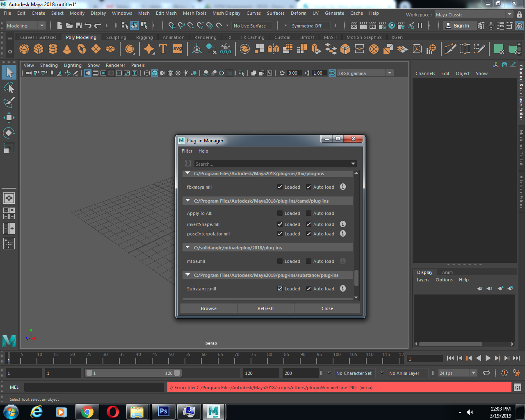Viewport: 525px width, 420px height.
Task: Click the redo arrow icon
Action: coord(98,25)
